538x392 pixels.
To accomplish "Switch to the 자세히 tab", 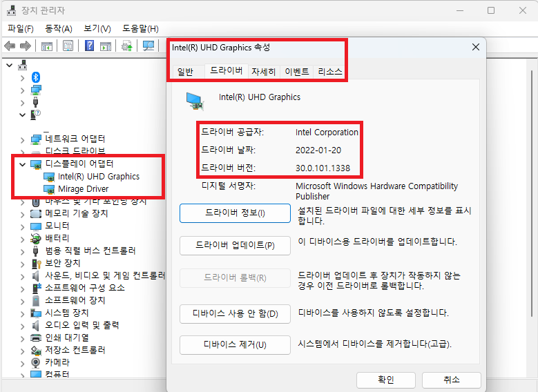I will [x=264, y=72].
